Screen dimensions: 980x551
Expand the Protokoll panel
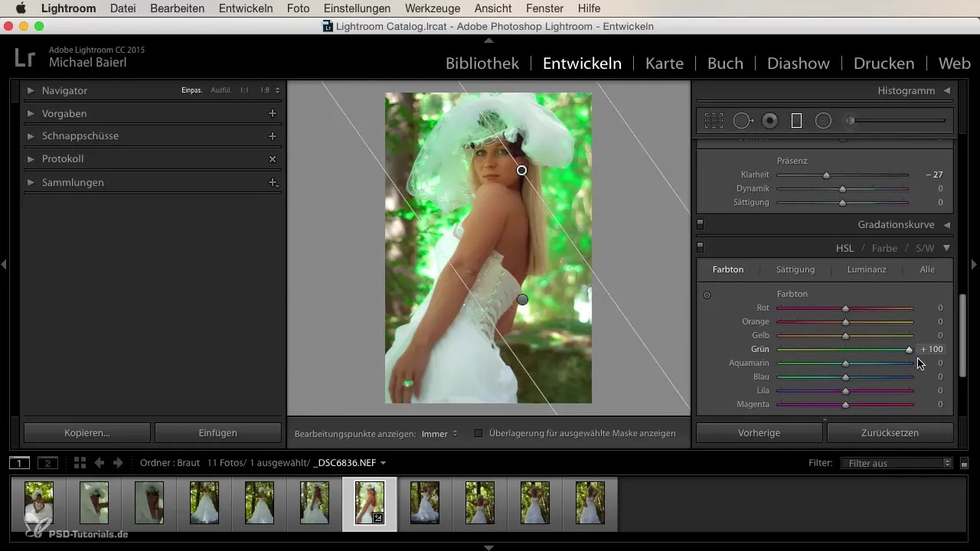pos(31,159)
